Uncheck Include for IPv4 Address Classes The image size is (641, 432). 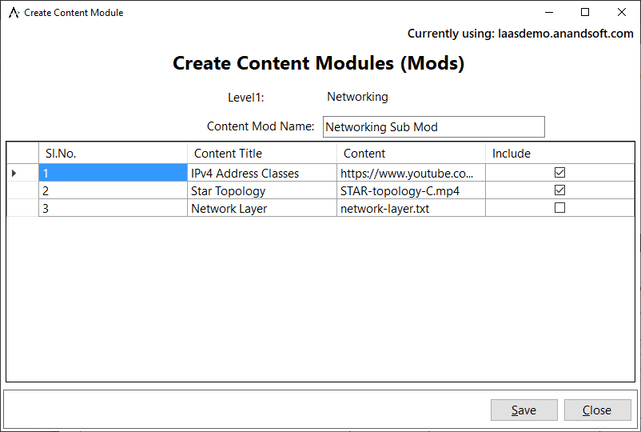[x=560, y=173]
